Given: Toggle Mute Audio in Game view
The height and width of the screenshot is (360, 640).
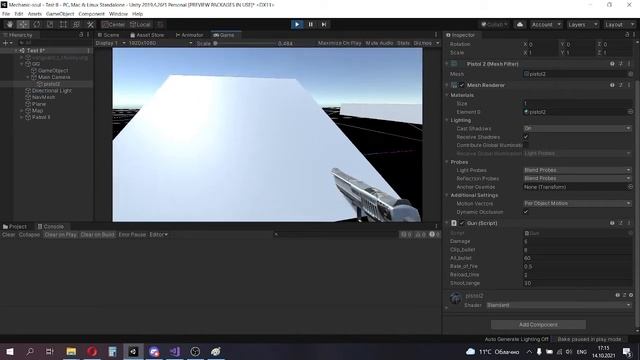Looking at the screenshot, I should click(x=379, y=43).
